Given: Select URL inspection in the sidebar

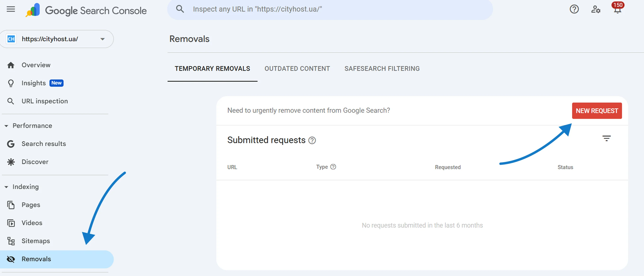Looking at the screenshot, I should point(44,101).
